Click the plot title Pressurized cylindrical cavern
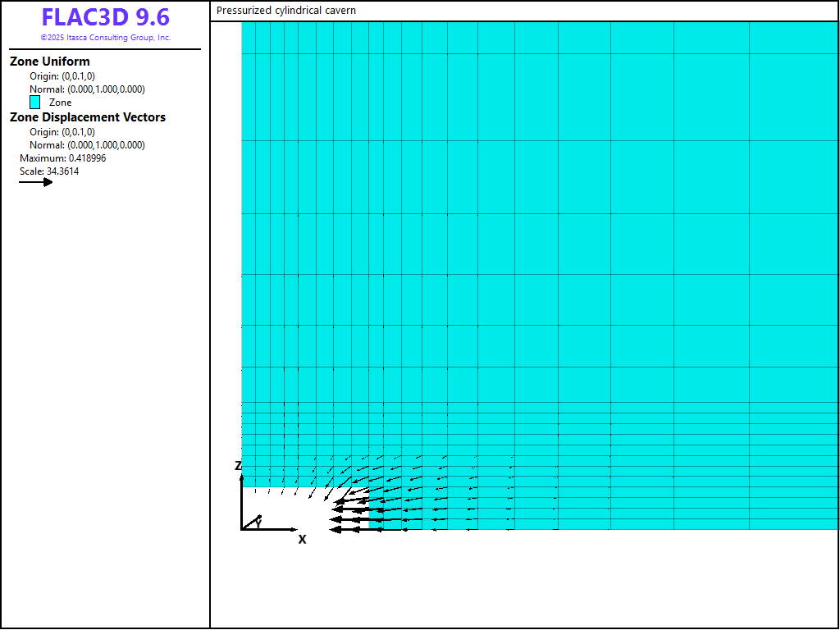The image size is (840, 630). (x=286, y=11)
